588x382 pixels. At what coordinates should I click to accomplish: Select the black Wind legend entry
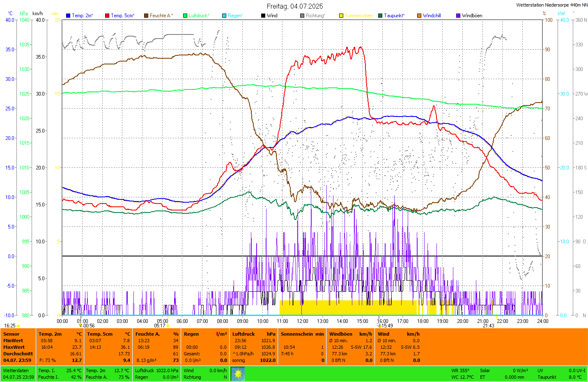[272, 16]
